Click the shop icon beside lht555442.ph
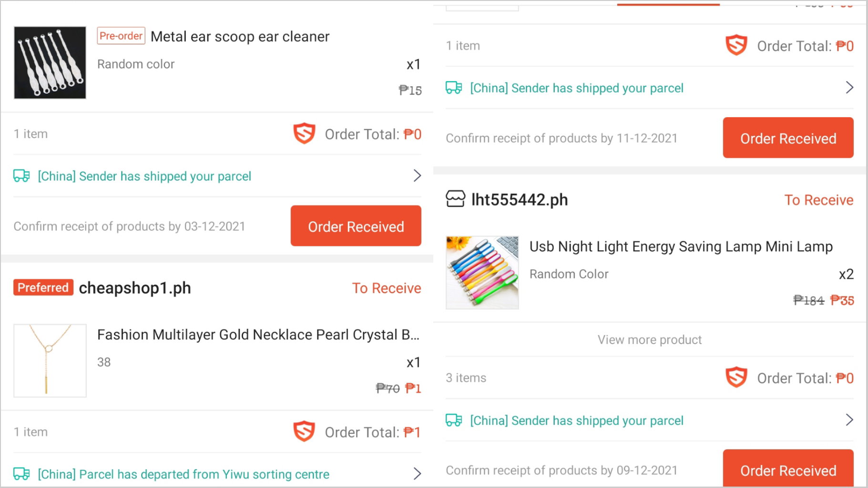This screenshot has width=868, height=488. [455, 199]
